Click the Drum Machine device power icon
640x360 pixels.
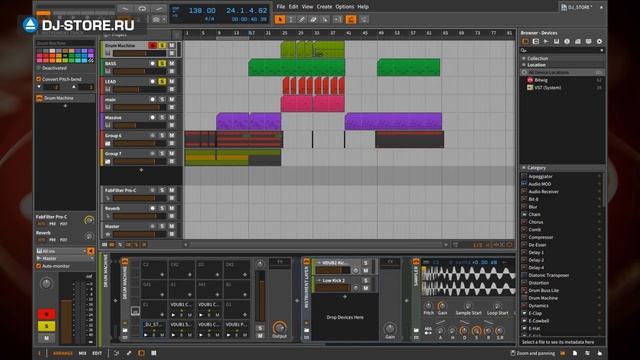click(x=125, y=261)
